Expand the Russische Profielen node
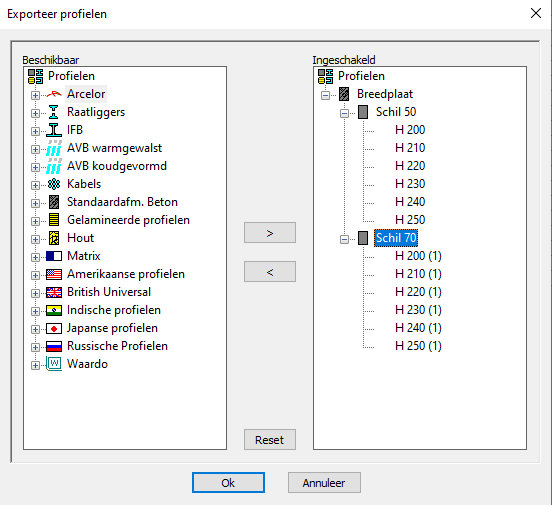This screenshot has height=505, width=552. tap(35, 347)
